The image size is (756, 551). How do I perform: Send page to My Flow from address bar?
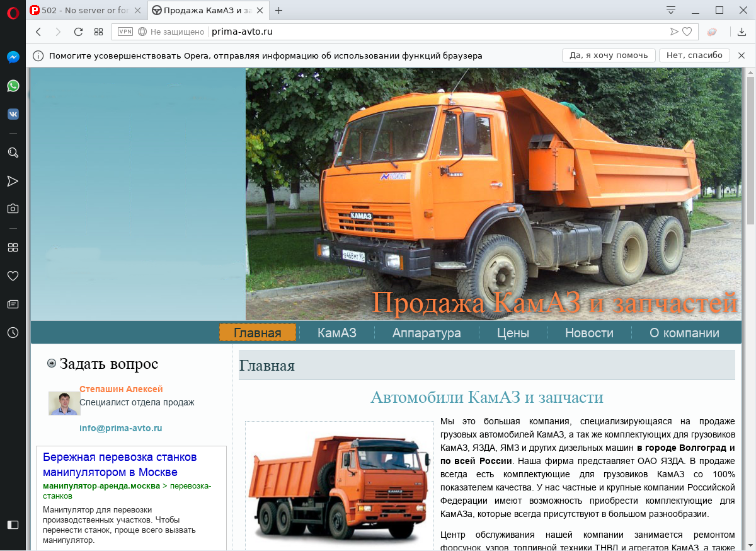point(674,32)
